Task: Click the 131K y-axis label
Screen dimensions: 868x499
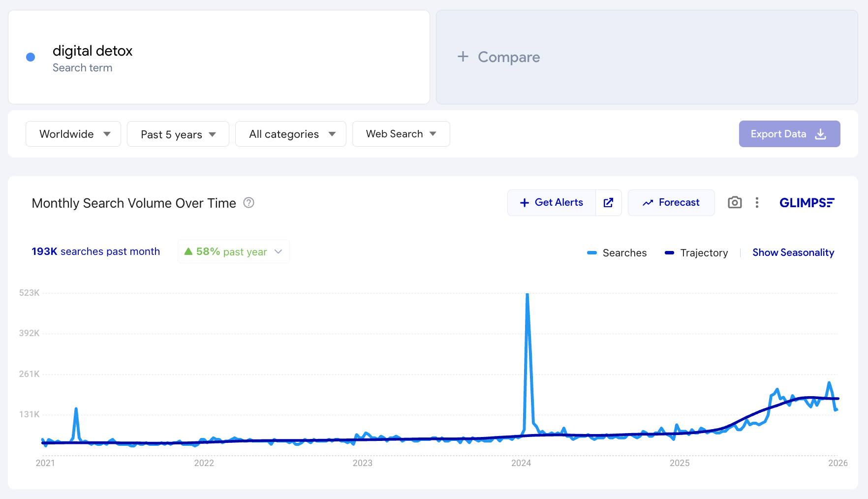Action: coord(29,414)
